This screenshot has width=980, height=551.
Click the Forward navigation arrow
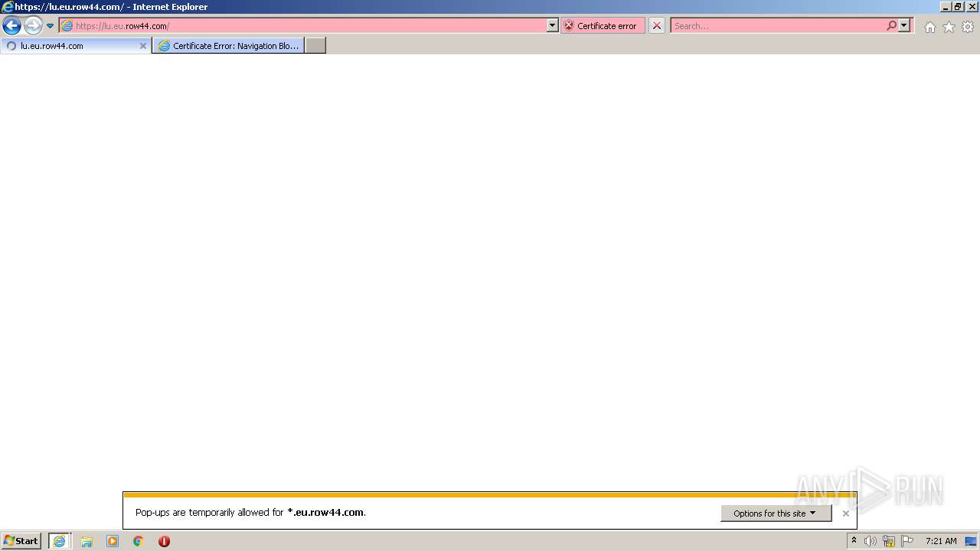click(33, 26)
